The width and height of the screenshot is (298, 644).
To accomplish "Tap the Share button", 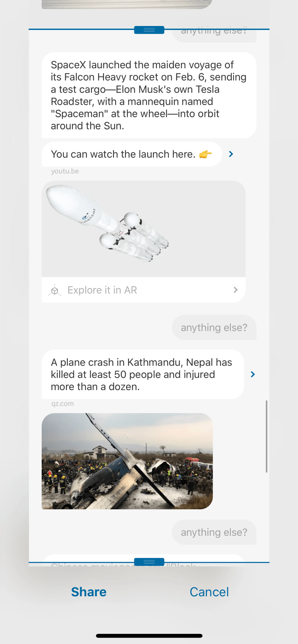I will click(x=89, y=592).
